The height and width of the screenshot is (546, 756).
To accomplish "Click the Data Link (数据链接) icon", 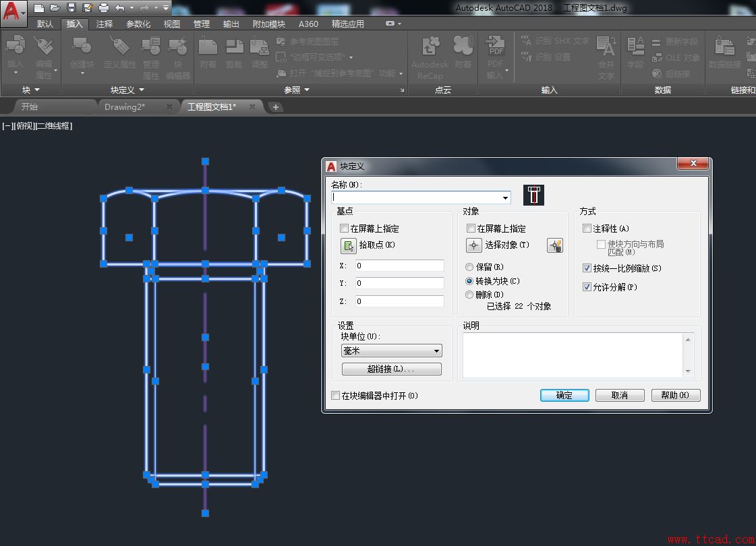I will click(x=725, y=47).
